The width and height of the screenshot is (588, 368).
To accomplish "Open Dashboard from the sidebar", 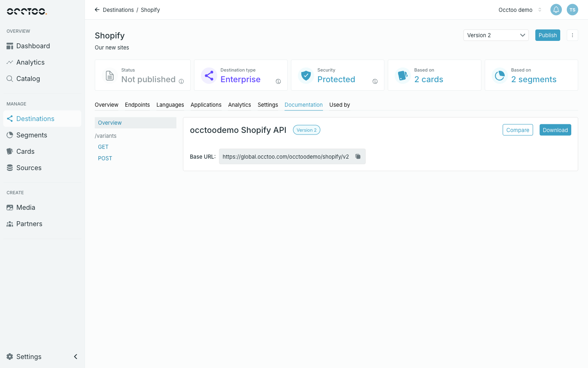I will (42, 46).
